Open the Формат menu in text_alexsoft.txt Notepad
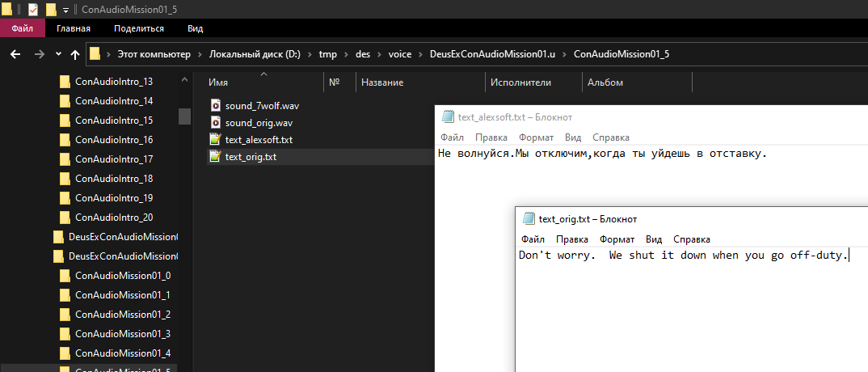The width and height of the screenshot is (868, 372). (x=536, y=137)
